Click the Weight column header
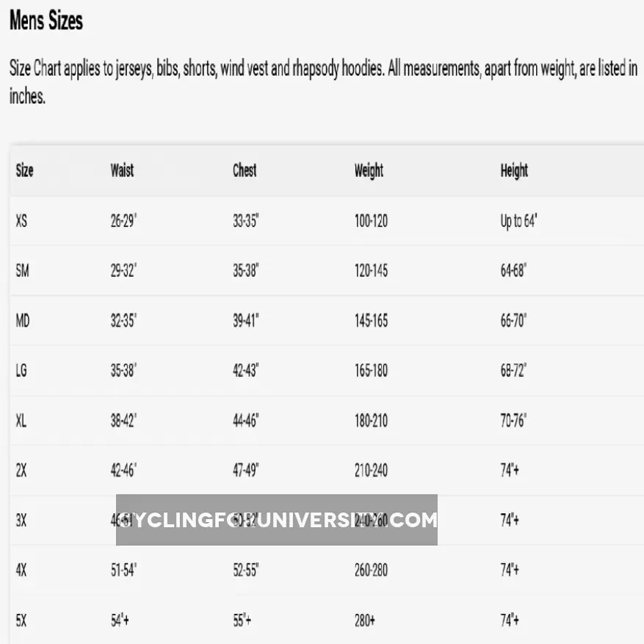 click(369, 171)
